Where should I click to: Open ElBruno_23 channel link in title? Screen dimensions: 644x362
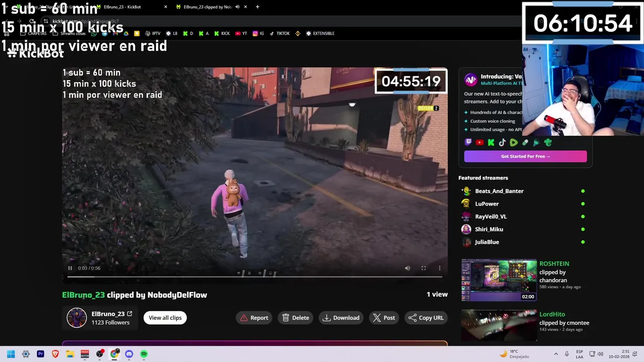pos(84,295)
